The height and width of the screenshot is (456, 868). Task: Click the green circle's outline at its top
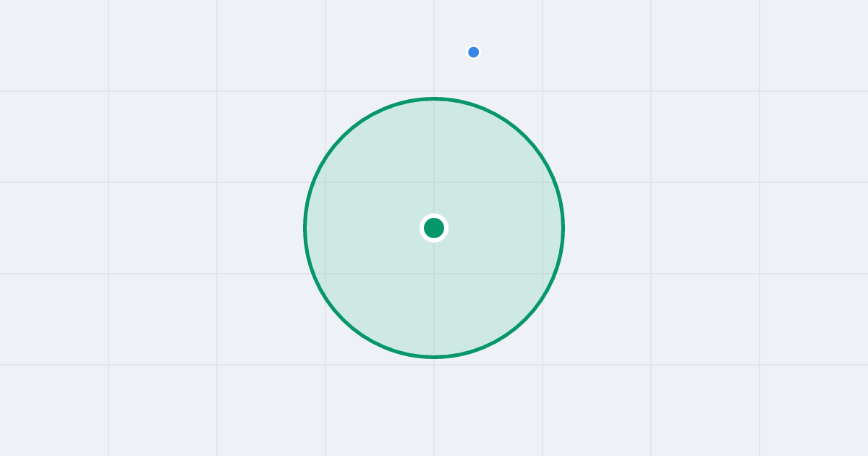434,98
